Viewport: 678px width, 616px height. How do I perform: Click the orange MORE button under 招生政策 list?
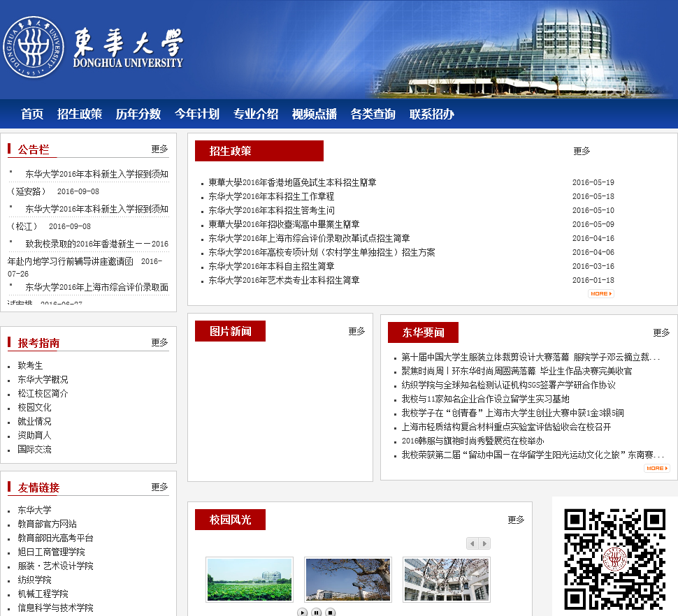pyautogui.click(x=601, y=294)
